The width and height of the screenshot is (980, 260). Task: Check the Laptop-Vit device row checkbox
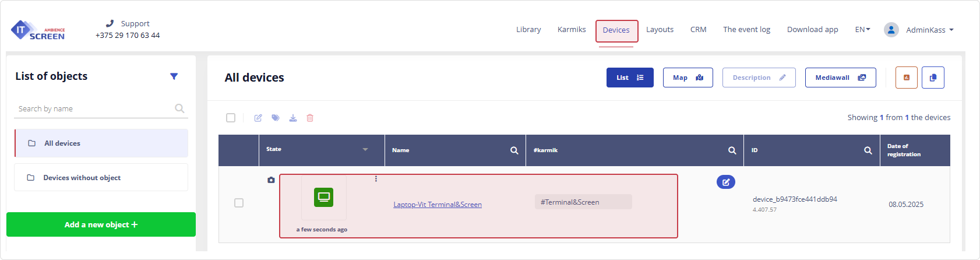coord(239,203)
